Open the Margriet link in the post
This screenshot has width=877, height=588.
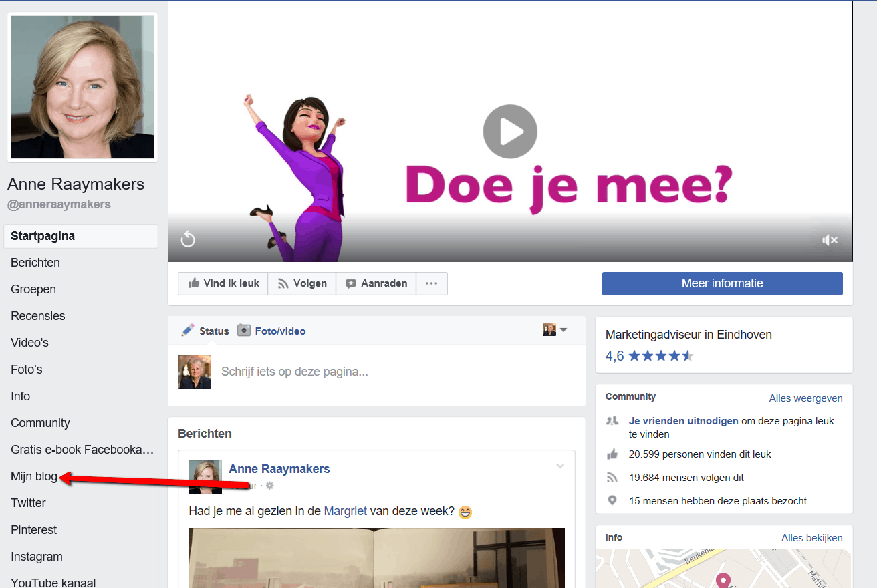coord(346,511)
